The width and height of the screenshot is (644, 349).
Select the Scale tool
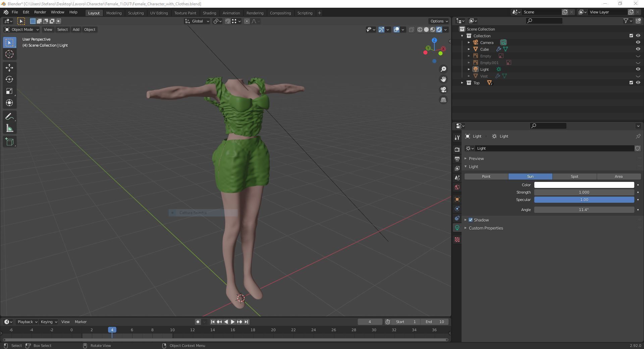point(9,91)
